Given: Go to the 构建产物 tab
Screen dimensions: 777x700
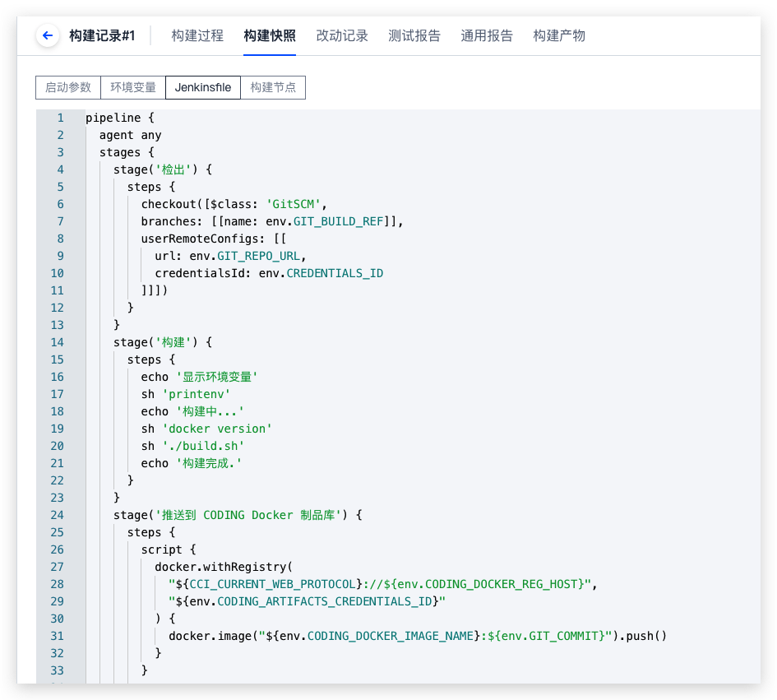Looking at the screenshot, I should pos(559,35).
